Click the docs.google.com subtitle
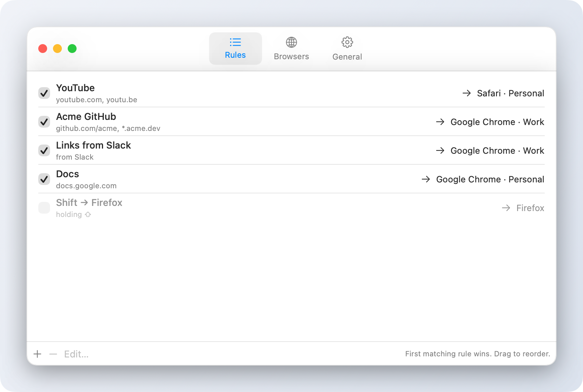Viewport: 583px width, 392px height. [x=86, y=186]
